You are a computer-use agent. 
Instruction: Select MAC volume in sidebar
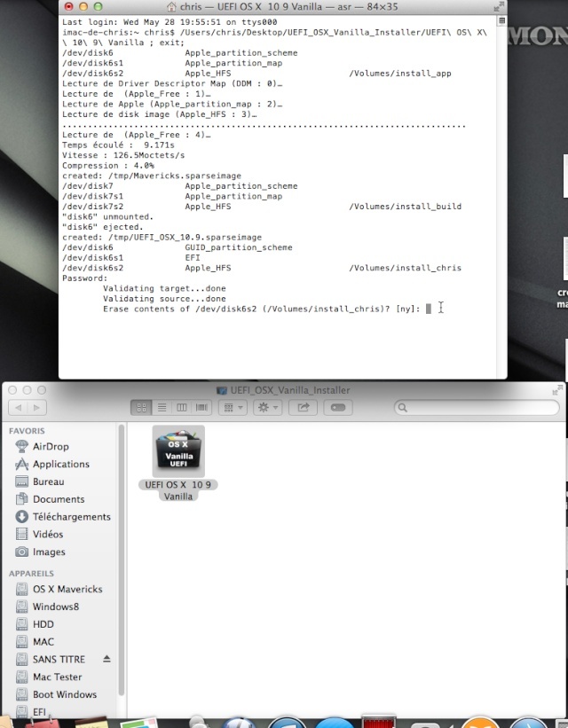point(43,642)
